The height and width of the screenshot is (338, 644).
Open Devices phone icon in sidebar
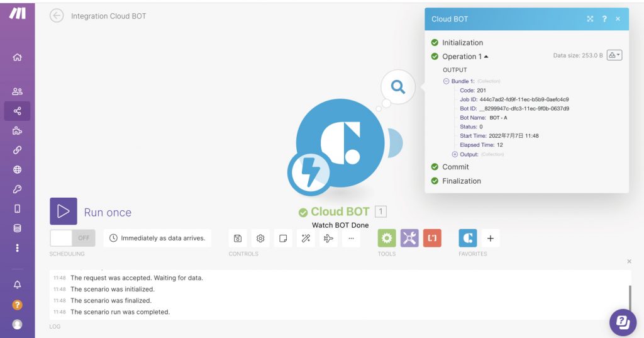tap(17, 209)
